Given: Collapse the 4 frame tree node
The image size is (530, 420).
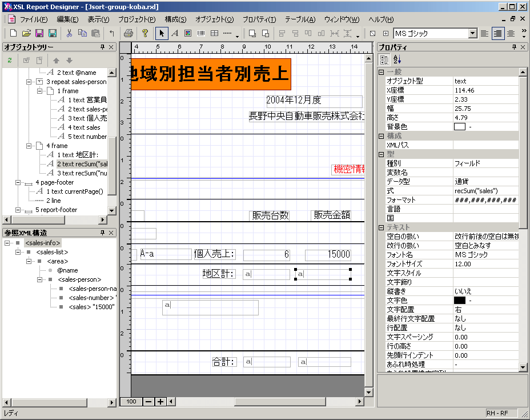Looking at the screenshot, I should coord(29,146).
